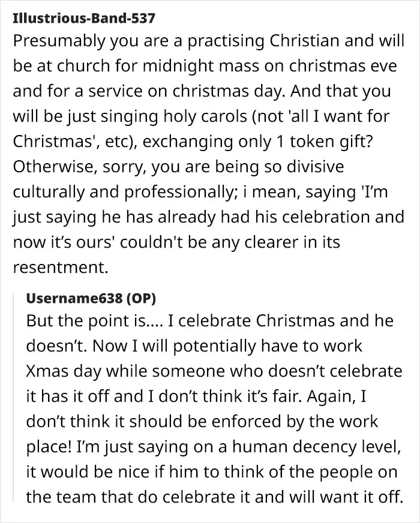Click the phrase 'human decency level,'
Image resolution: width=420 pixels, height=523 pixels.
317,447
